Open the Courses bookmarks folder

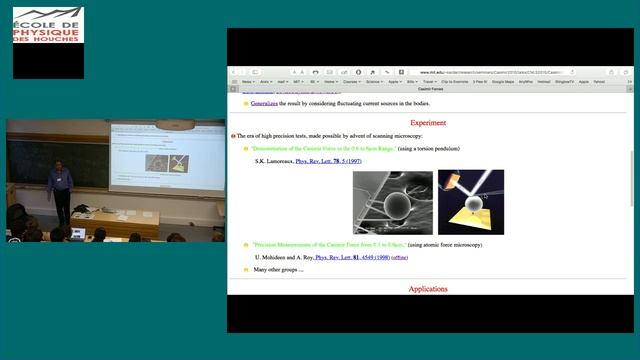tap(351, 82)
